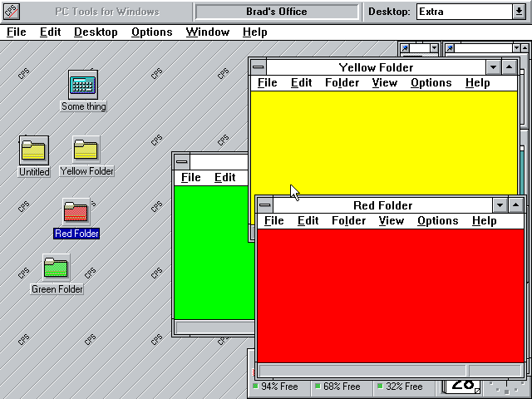This screenshot has width=532, height=399.
Task: Open View menu in Red Folder window
Action: point(392,220)
